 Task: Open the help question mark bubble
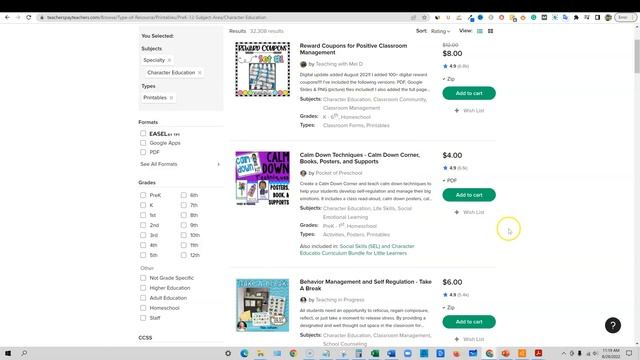pos(613,325)
